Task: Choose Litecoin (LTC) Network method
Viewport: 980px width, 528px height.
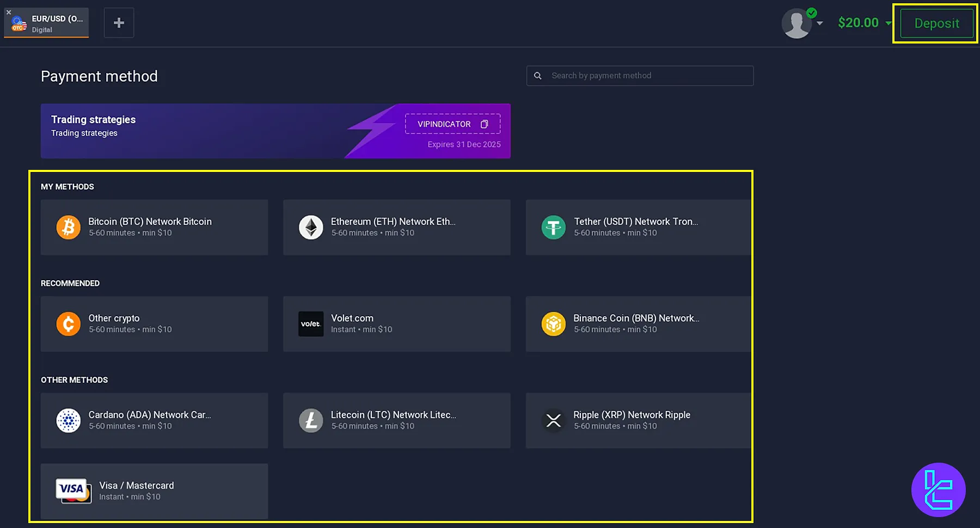Action: pos(397,420)
